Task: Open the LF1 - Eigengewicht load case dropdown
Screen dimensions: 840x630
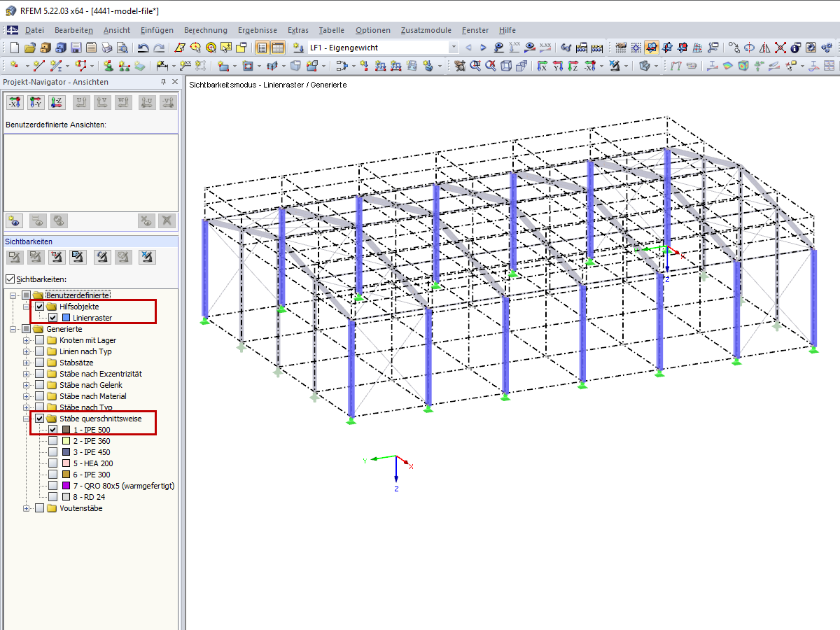Action: tap(454, 48)
